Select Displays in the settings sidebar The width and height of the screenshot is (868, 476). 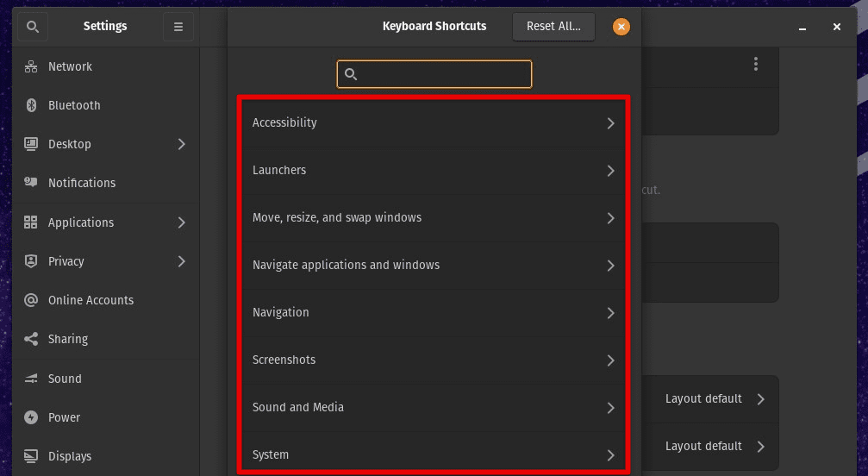pyautogui.click(x=105, y=456)
